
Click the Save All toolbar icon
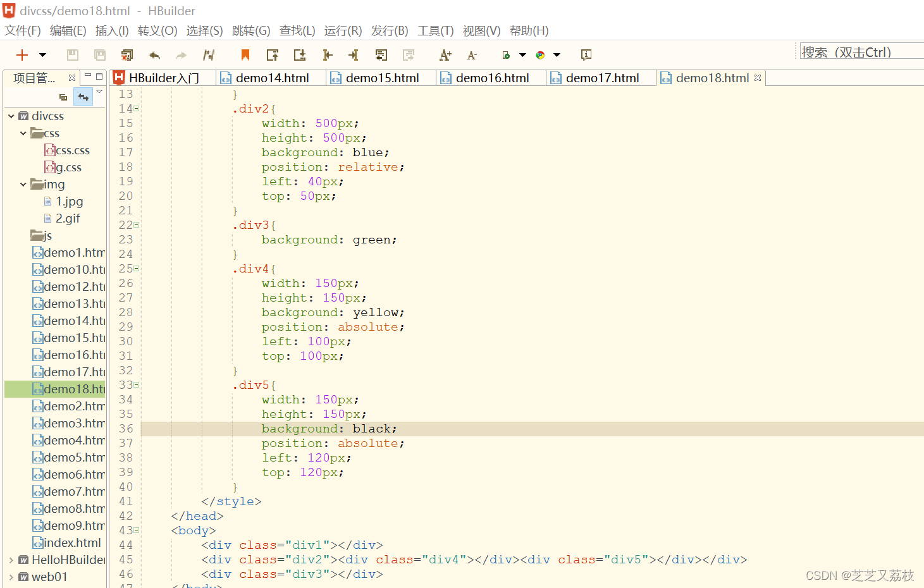coord(100,55)
